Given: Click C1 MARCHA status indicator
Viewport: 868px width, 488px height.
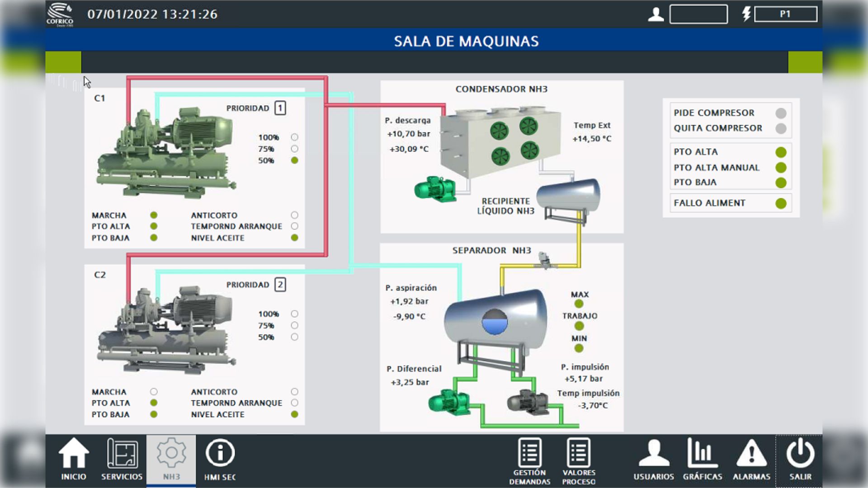Looking at the screenshot, I should point(154,216).
